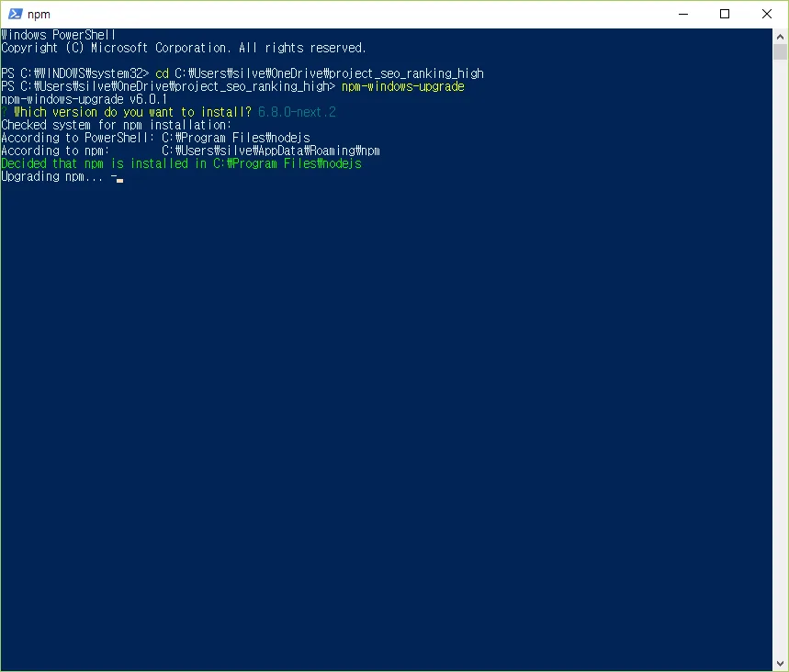789x672 pixels.
Task: Click the "Upgrading npm..." progress line
Action: coord(52,176)
